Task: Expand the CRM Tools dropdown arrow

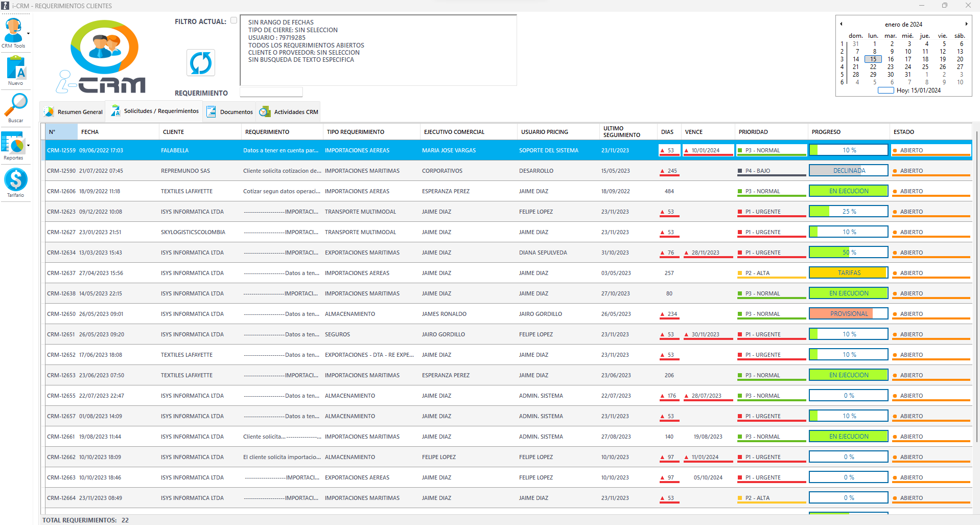Action: pyautogui.click(x=28, y=34)
